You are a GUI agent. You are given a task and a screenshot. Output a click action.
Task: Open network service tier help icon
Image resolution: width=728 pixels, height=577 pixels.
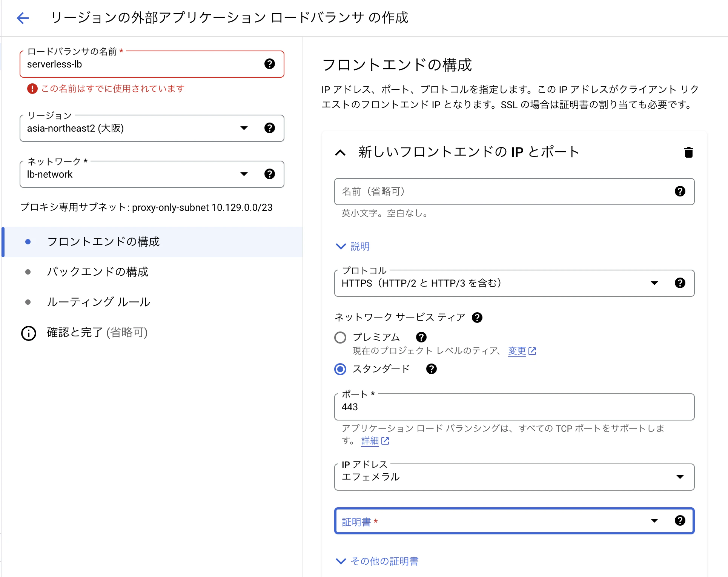477,317
